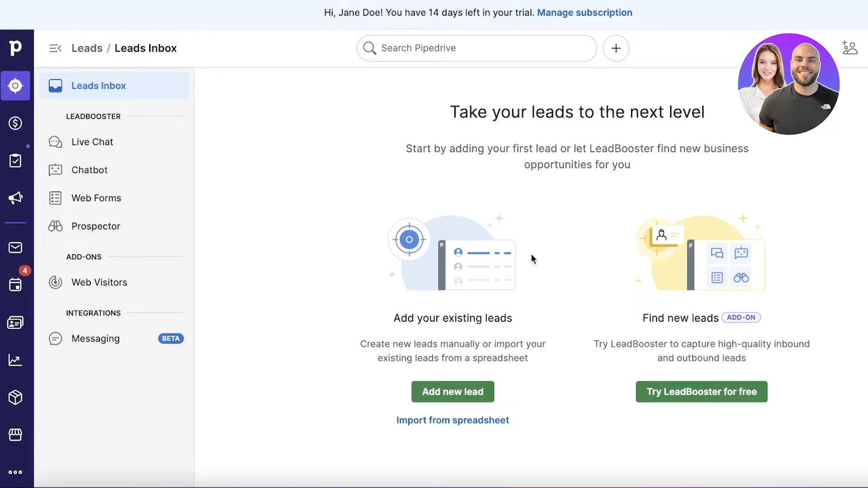Click Add new lead button
Screen dimensions: 868x488
(453, 392)
